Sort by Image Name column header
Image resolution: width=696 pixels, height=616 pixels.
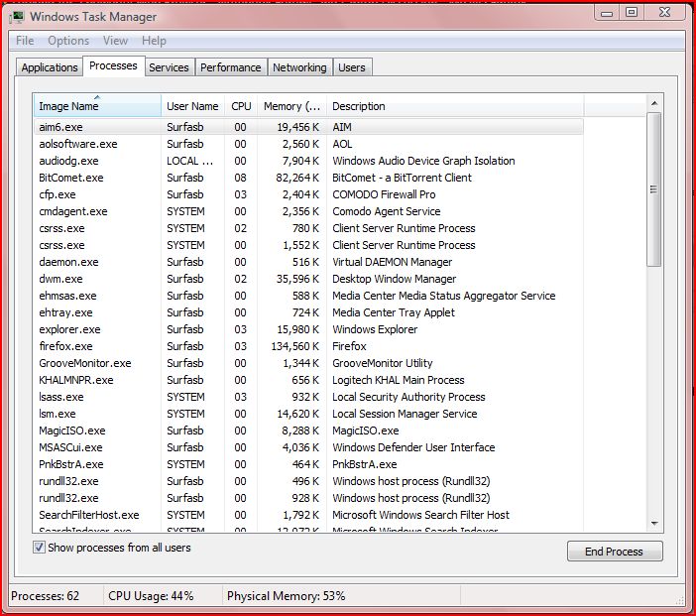coord(97,106)
